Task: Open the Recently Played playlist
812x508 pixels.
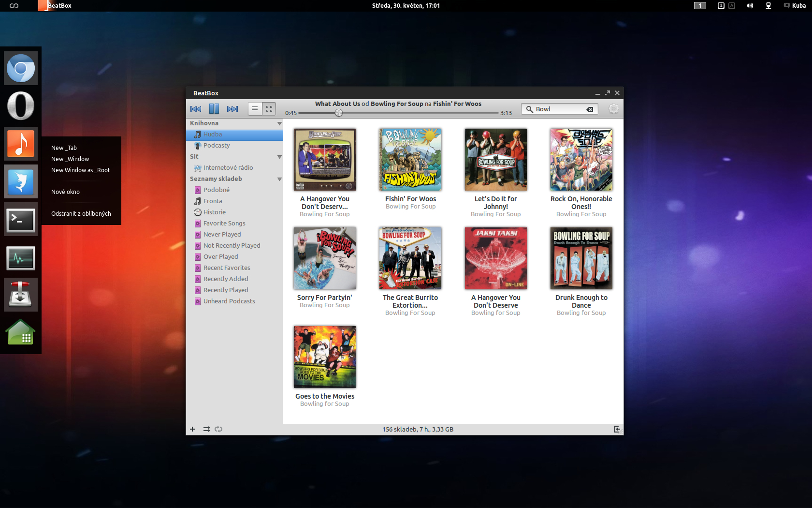Action: point(234,290)
